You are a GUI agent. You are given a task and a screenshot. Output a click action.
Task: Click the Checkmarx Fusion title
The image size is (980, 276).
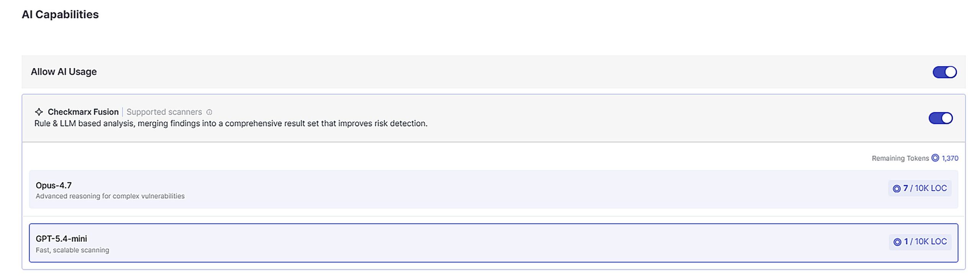[83, 112]
